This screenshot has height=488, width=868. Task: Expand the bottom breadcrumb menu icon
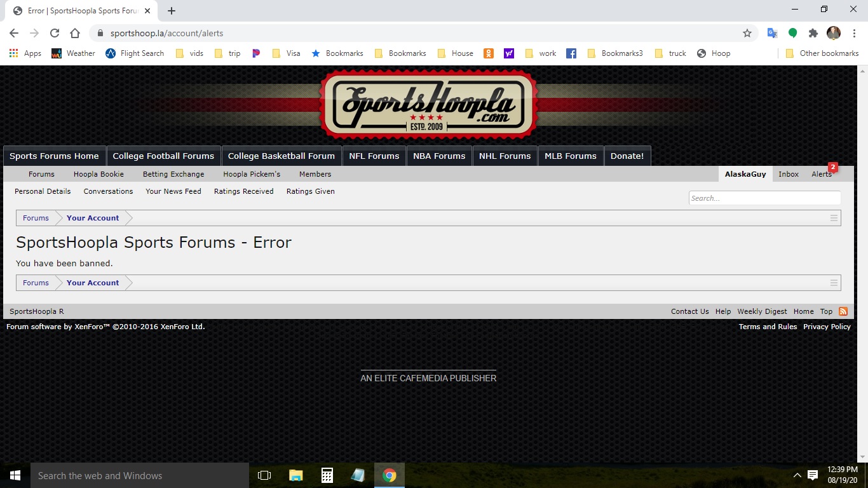click(x=834, y=283)
